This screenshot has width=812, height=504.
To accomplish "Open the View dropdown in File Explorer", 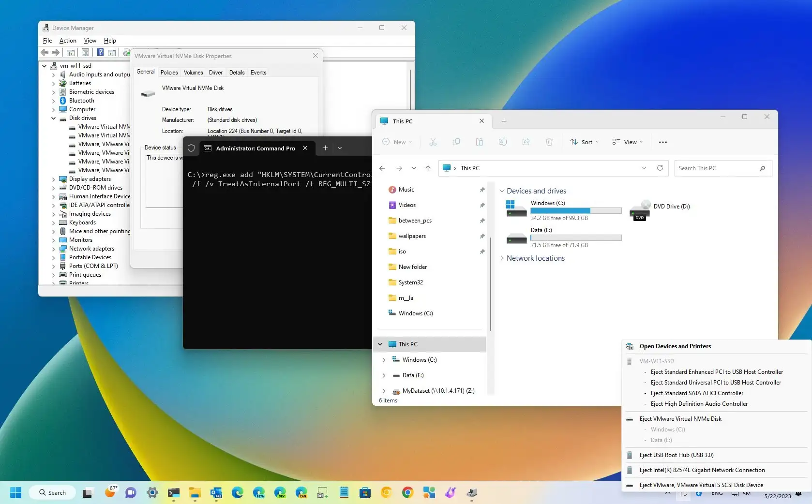I will [x=627, y=142].
